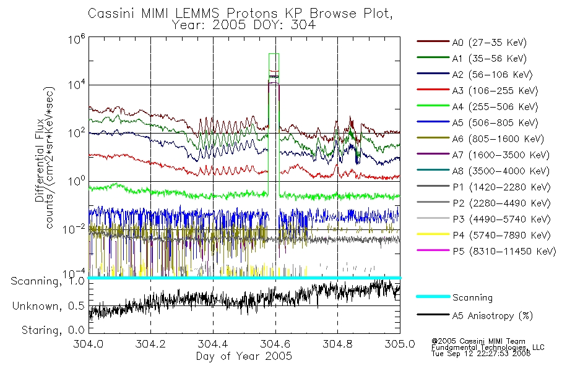
Task: Click the olive A6 legend line swatch
Action: [x=433, y=138]
